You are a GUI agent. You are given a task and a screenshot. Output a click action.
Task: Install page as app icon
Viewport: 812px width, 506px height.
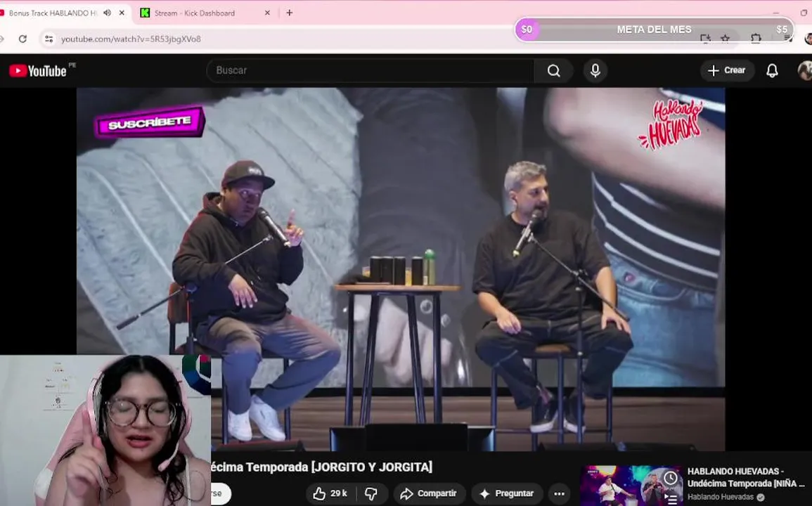(705, 39)
